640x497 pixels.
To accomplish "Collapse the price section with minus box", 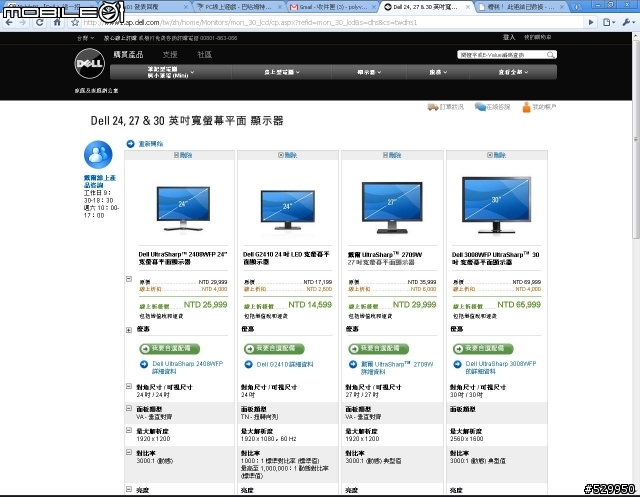I will [129, 279].
